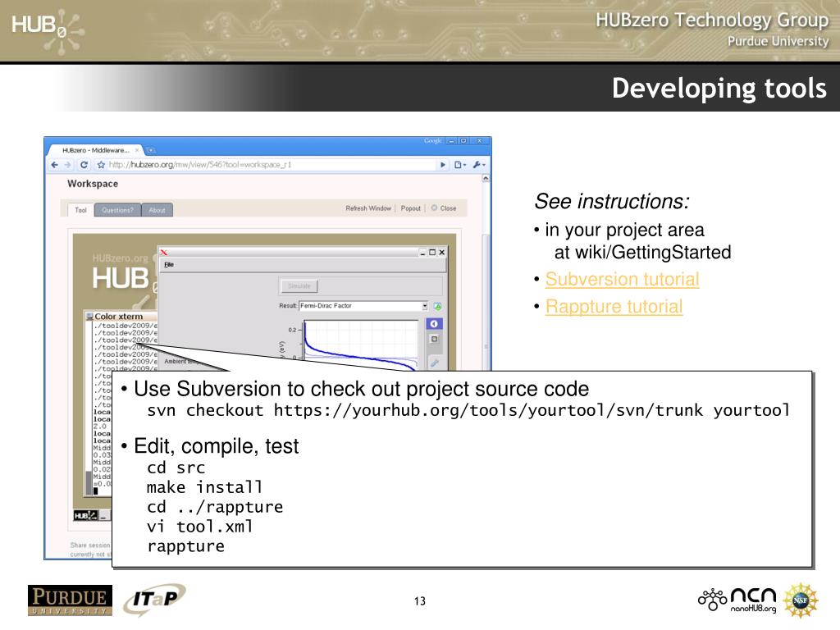840x630 pixels.
Task: Click the svn checkout command line
Action: point(468,410)
